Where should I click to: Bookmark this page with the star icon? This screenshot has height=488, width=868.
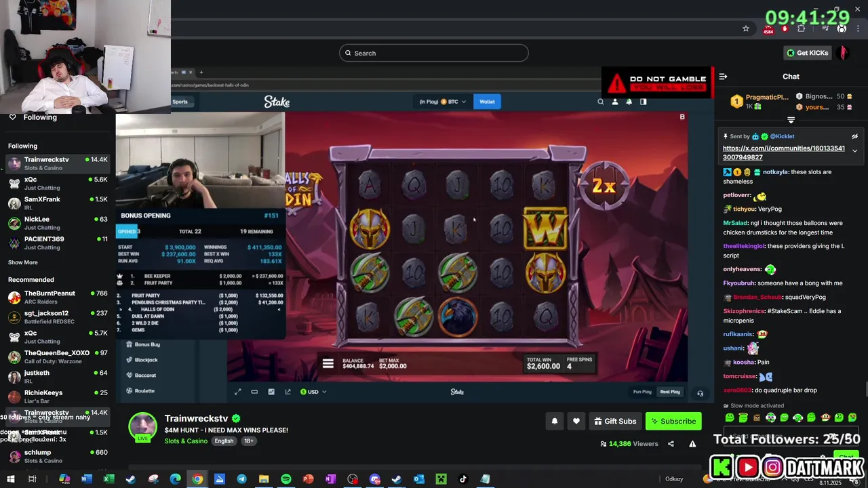click(x=746, y=28)
